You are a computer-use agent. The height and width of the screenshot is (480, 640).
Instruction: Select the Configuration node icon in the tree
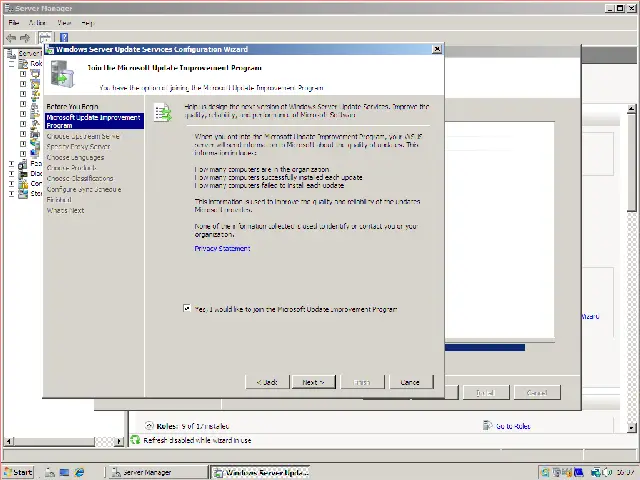[23, 184]
